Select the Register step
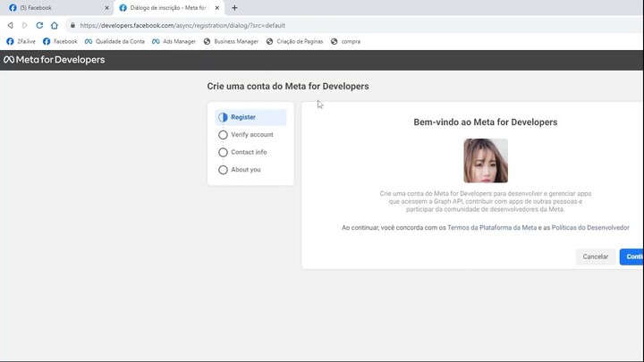Viewport: 644px width, 362px height. [250, 117]
